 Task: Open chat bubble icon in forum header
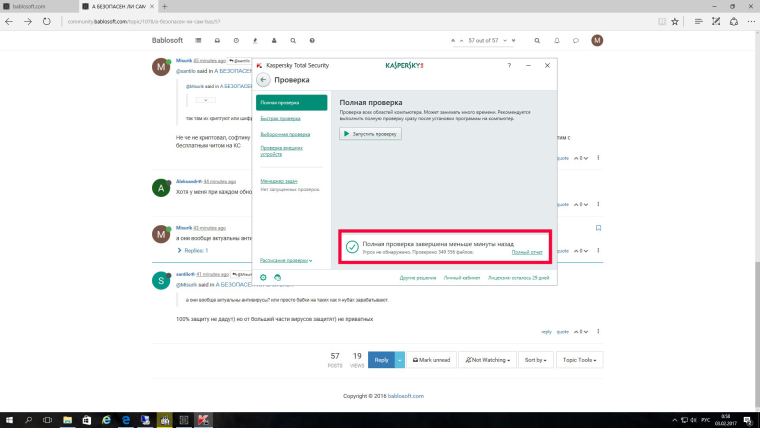[x=576, y=41]
